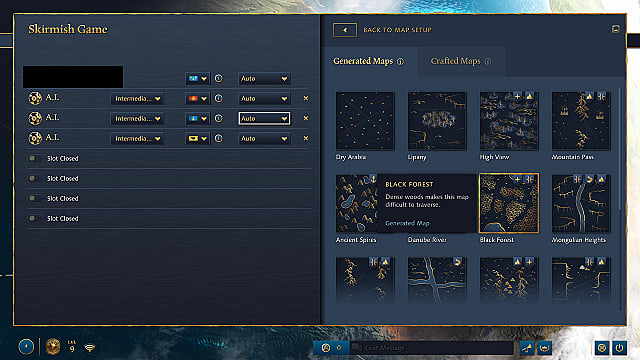Click the horn icon beside chat box
Screen dimensions: 640x360
pos(527,348)
